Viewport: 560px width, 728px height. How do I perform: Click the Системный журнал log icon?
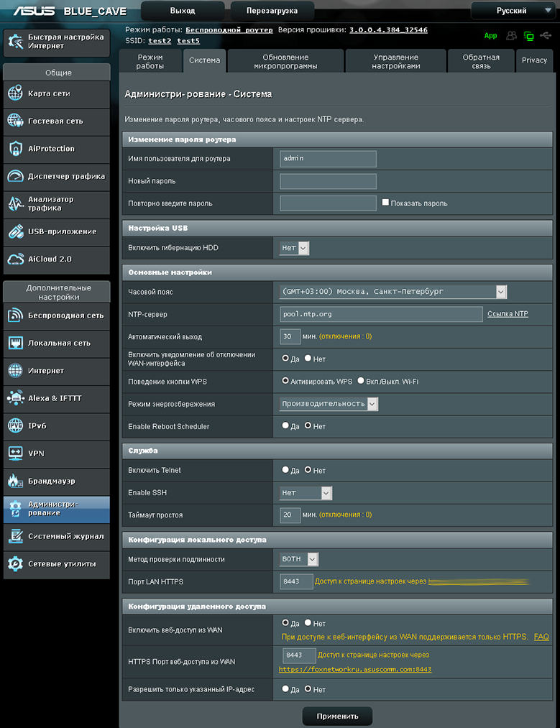(15, 536)
